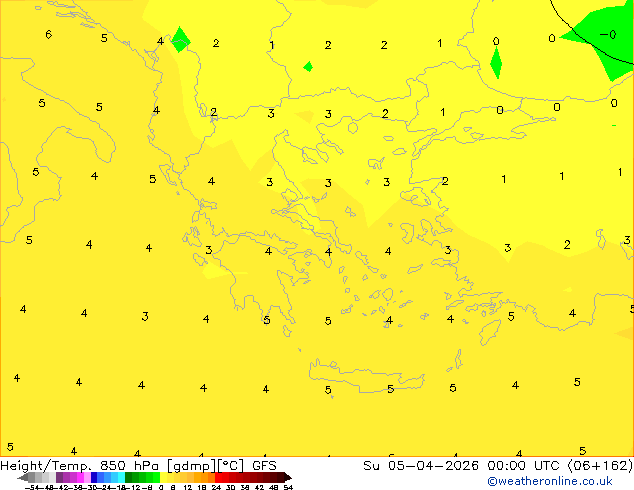The height and width of the screenshot is (490, 634).
Task: Click the weatheronline.co.uk copyright link
Action: point(550,481)
